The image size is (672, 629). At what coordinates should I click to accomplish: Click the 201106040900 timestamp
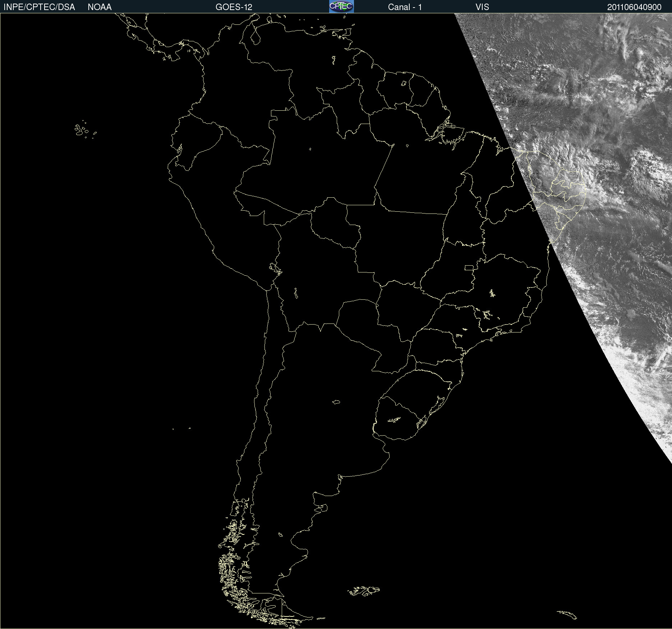pyautogui.click(x=634, y=7)
